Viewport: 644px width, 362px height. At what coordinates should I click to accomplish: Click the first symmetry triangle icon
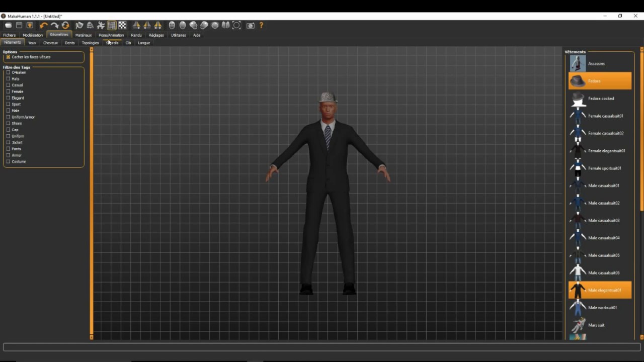(136, 25)
